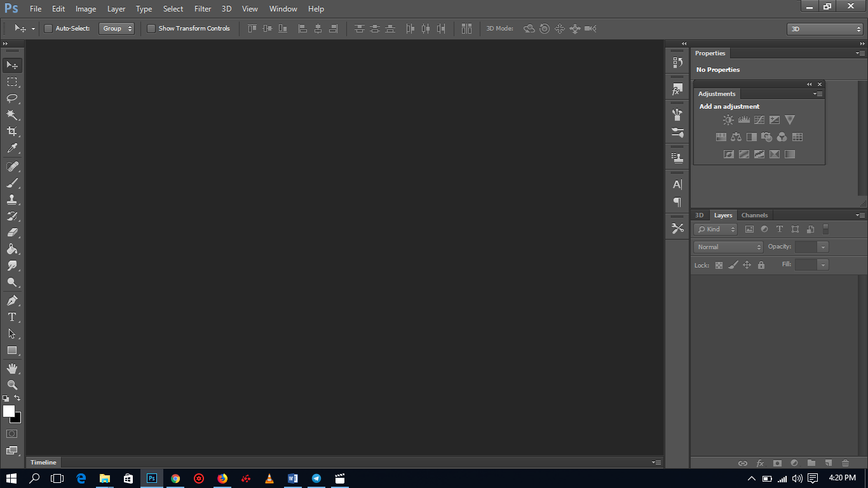Toggle Lock position in Layers panel
The height and width of the screenshot is (488, 868).
[x=747, y=265]
